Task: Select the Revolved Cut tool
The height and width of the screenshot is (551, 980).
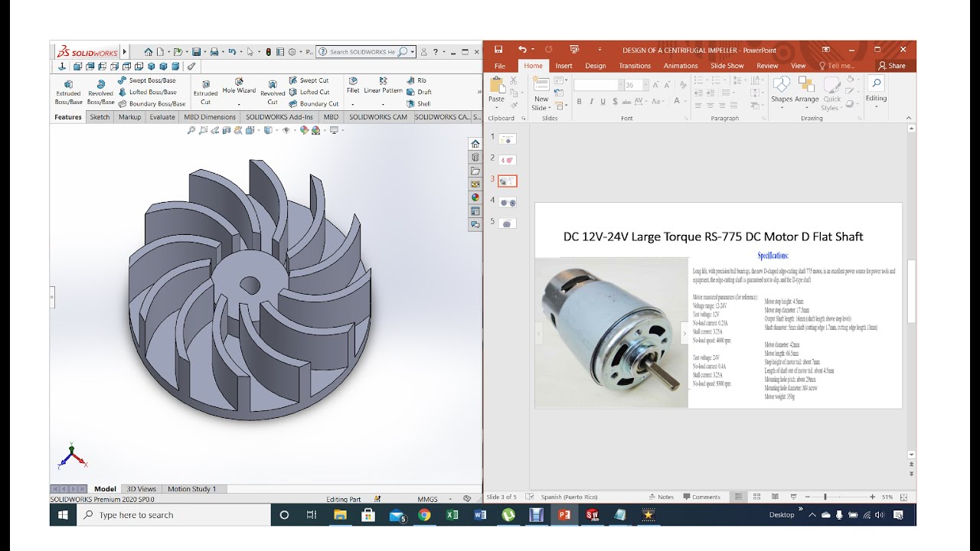Action: pyautogui.click(x=273, y=92)
